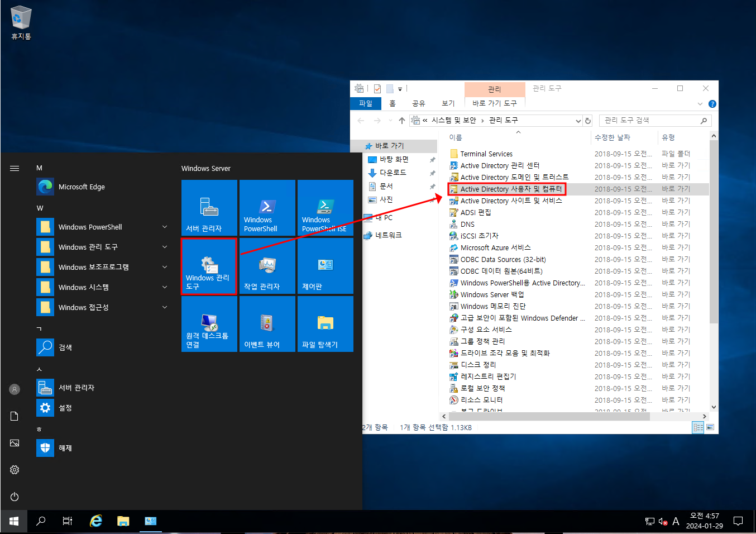Open 검색 in the Start app list
This screenshot has height=534, width=756.
pos(103,347)
